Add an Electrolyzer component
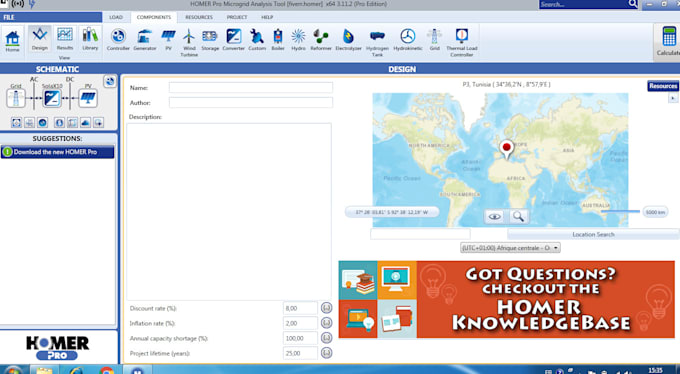This screenshot has height=374, width=680. pos(348,40)
